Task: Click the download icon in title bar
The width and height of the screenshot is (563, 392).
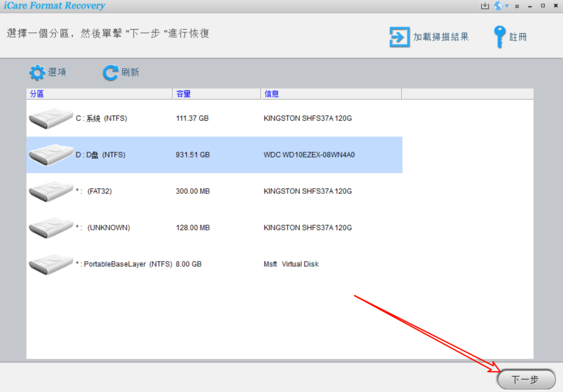Action: 485,6
